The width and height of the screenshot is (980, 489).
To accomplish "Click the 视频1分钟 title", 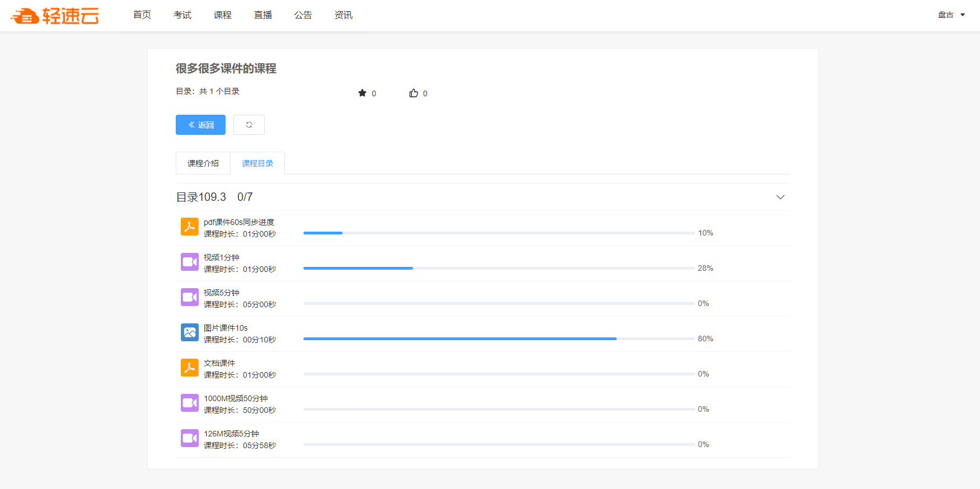I will click(x=222, y=257).
